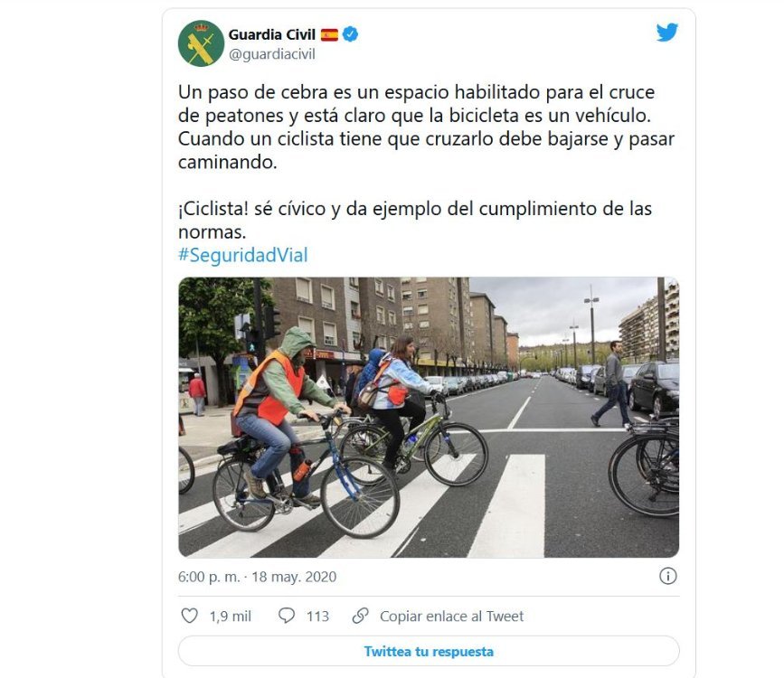The width and height of the screenshot is (784, 678).
Task: Like the tweet with heart icon
Action: (189, 616)
